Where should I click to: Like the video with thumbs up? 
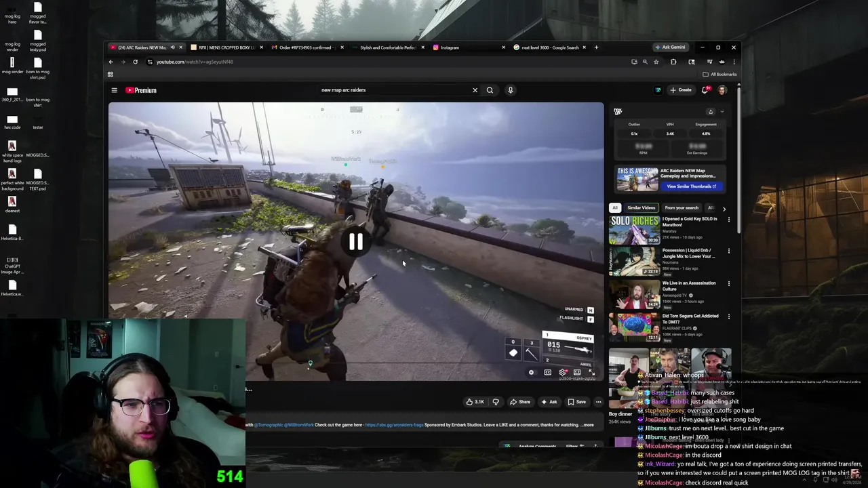tap(475, 402)
